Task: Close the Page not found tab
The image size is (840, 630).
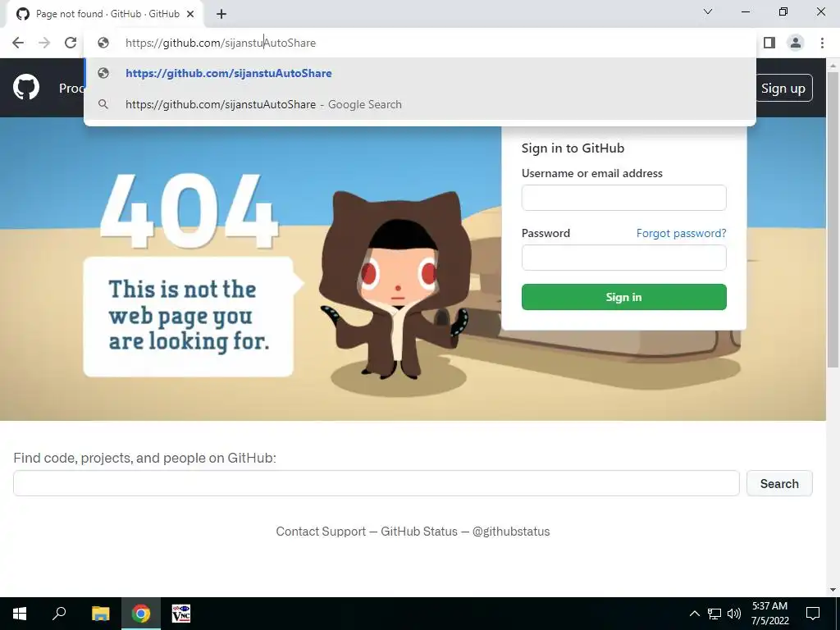Action: point(190,14)
